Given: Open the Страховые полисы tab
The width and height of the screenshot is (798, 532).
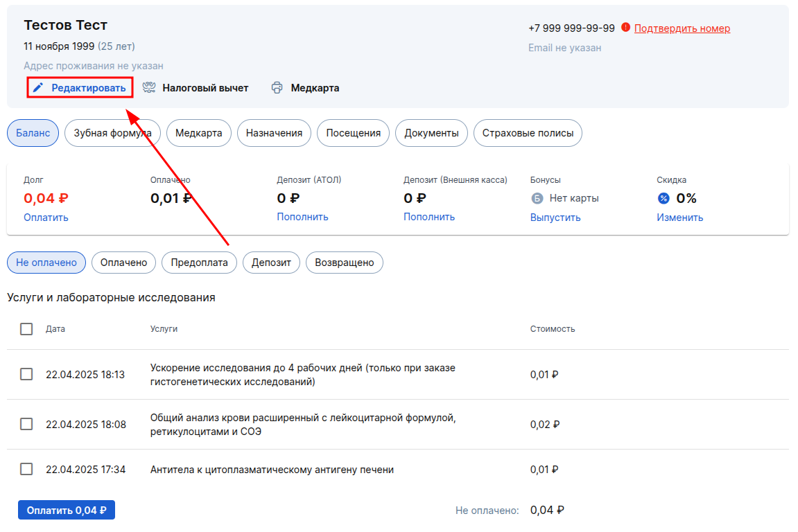Looking at the screenshot, I should pos(528,133).
